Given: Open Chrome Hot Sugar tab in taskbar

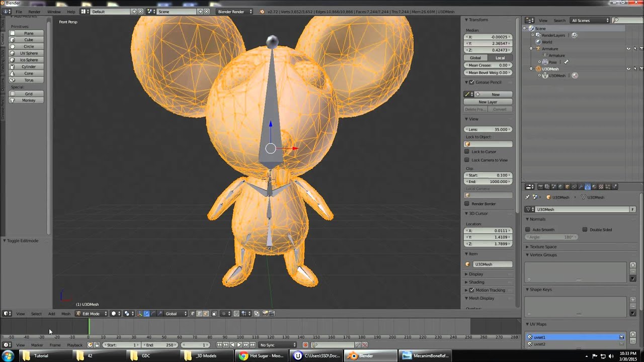Looking at the screenshot, I should pos(261,356).
